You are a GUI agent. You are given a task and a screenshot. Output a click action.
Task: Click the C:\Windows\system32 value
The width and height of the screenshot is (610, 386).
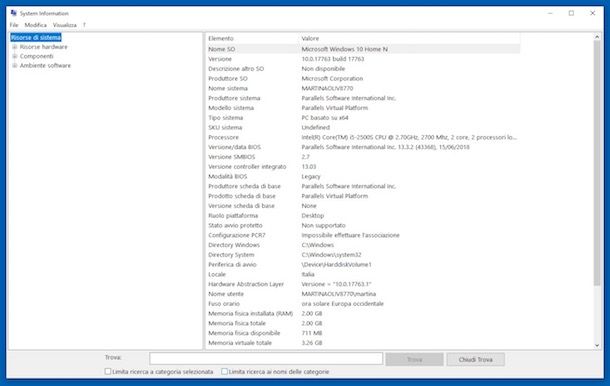click(331, 254)
